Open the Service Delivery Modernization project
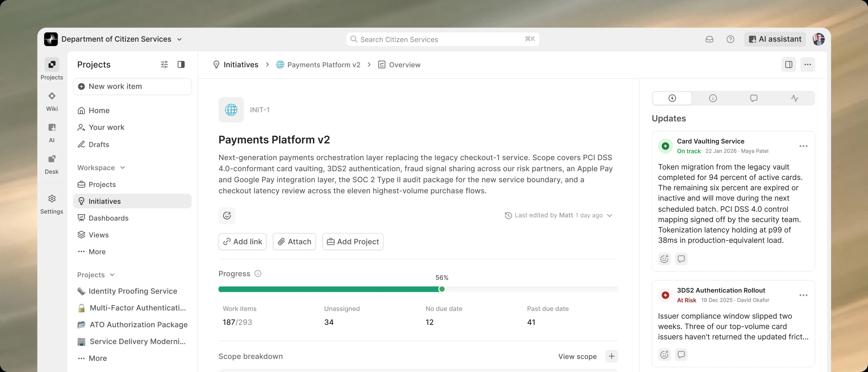The height and width of the screenshot is (372, 868). tap(132, 341)
